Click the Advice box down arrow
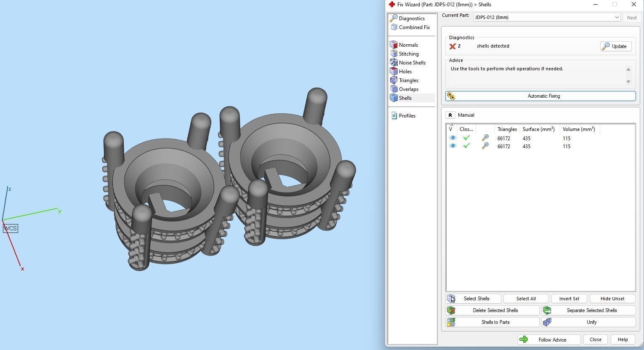This screenshot has height=350, width=644. click(628, 82)
